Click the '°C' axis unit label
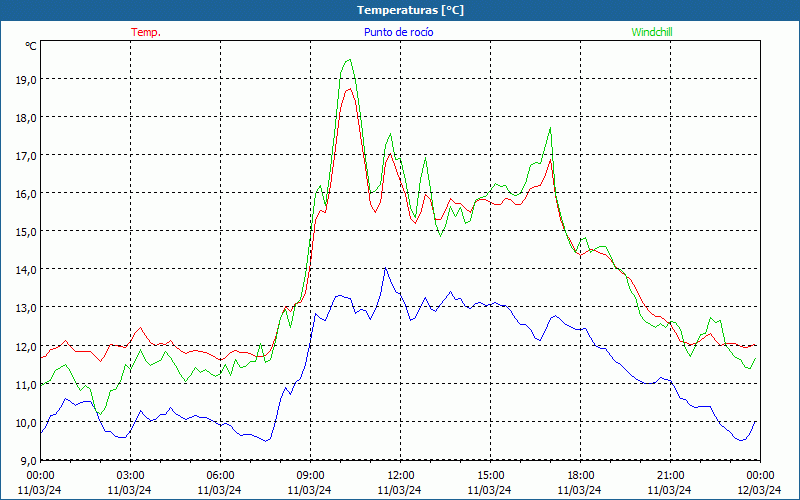The width and height of the screenshot is (800, 500). (x=31, y=46)
